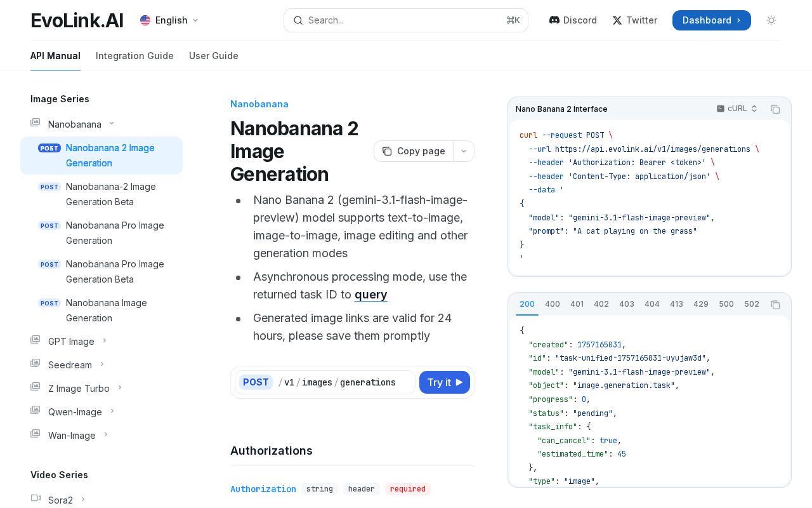Toggle the light/dark theme sun icon
The width and height of the screenshot is (812, 508).
click(x=771, y=20)
